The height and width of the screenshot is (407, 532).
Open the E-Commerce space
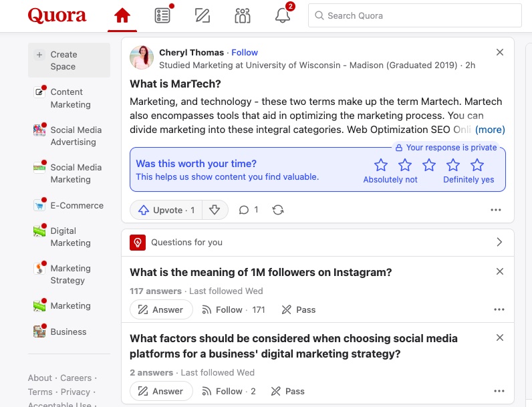[x=70, y=206]
